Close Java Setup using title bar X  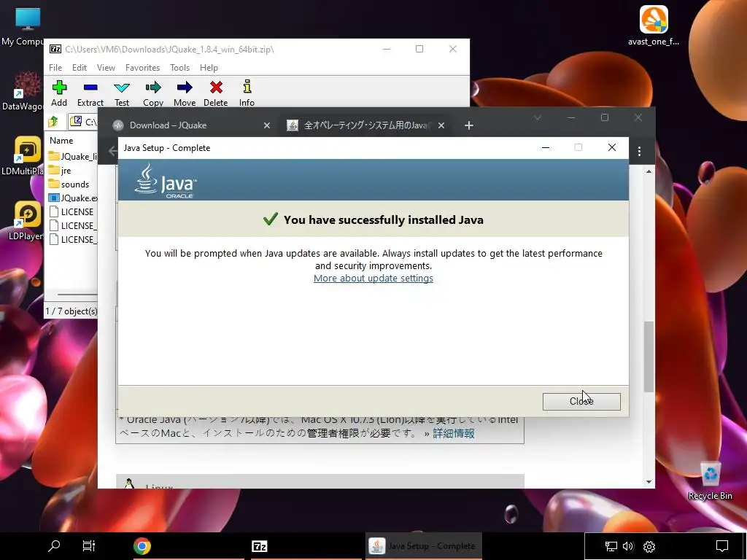[x=612, y=147]
